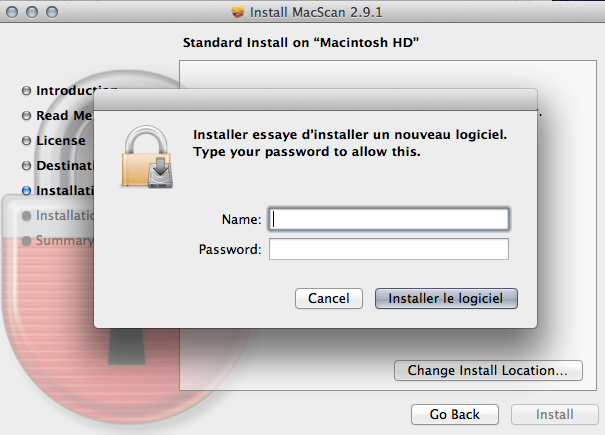Click the Read Me step bullet
The width and height of the screenshot is (605, 435).
(x=26, y=116)
